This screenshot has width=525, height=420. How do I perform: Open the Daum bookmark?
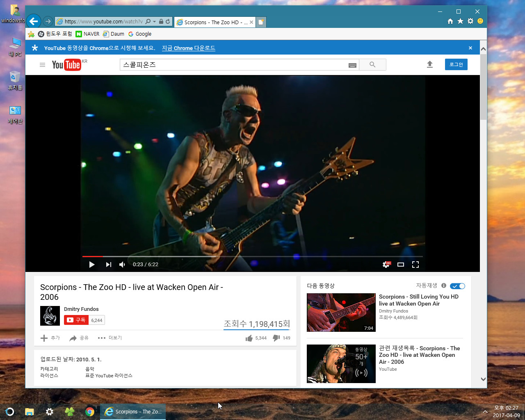(114, 34)
